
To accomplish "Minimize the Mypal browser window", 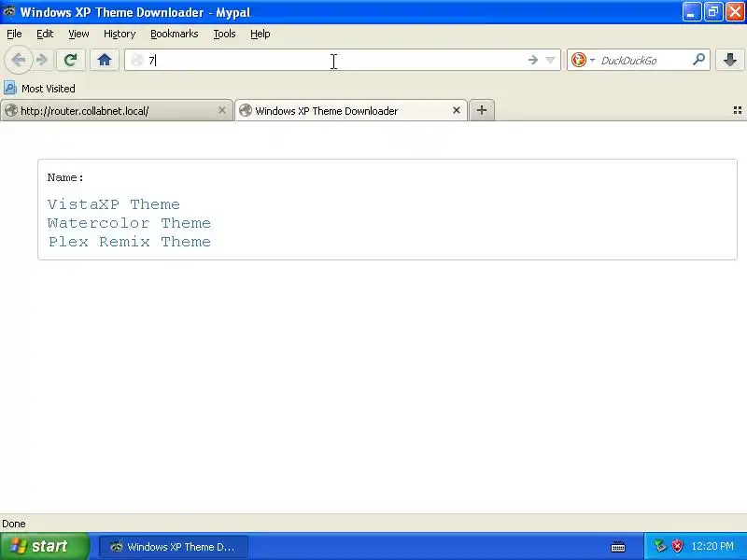I will [x=691, y=11].
